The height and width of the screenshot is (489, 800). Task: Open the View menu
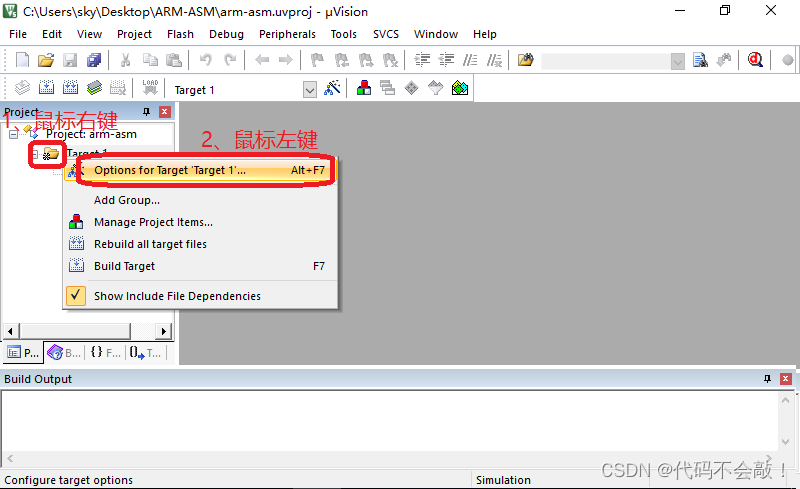point(89,34)
